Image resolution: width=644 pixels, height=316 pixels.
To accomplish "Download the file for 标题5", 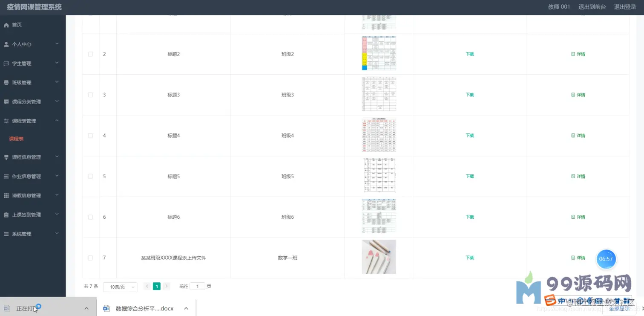I will coord(470,176).
